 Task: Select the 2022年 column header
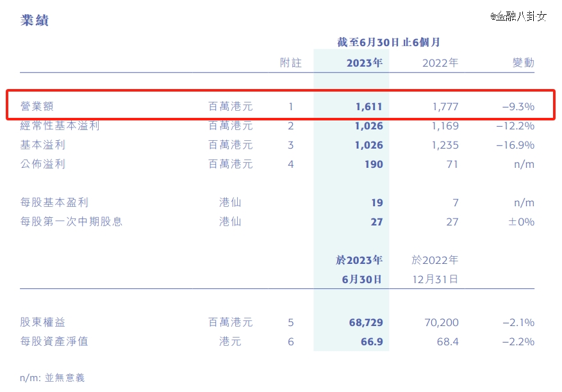439,62
